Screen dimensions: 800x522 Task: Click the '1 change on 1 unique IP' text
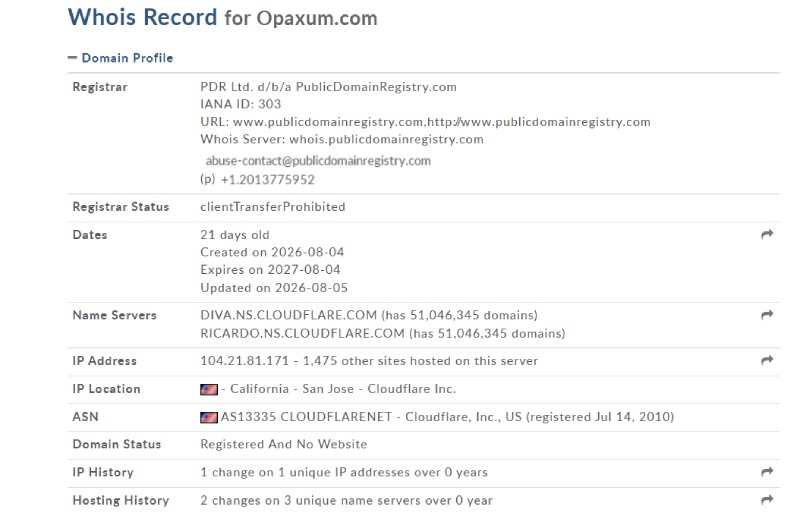[344, 473]
